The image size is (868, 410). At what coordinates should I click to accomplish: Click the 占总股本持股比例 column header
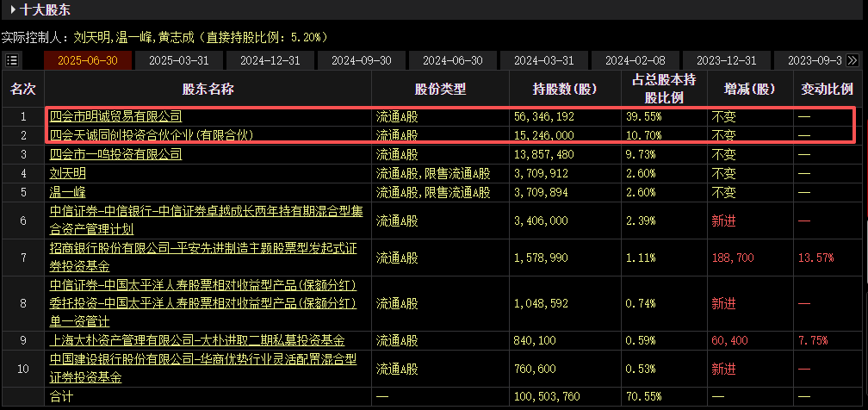click(664, 89)
